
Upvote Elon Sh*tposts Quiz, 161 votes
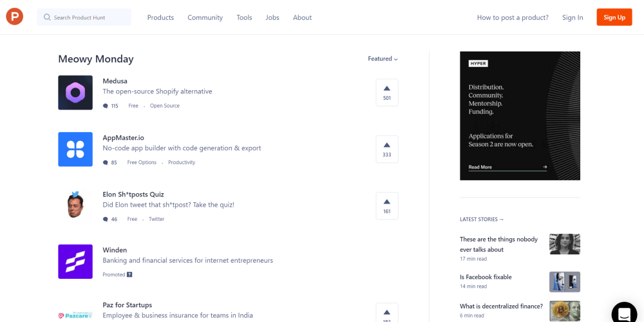click(387, 206)
